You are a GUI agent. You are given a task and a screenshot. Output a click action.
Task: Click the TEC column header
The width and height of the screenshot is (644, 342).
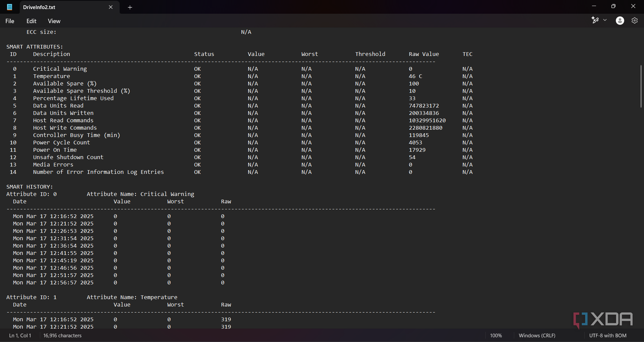(467, 54)
